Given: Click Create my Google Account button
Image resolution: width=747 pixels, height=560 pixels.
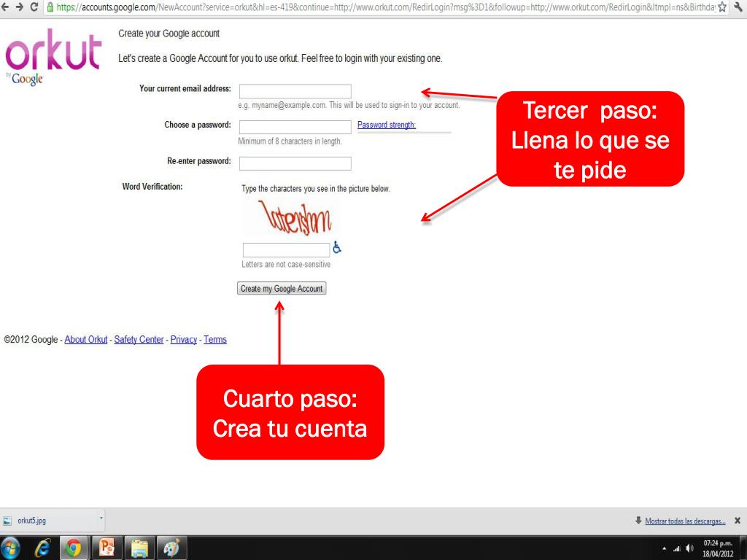Looking at the screenshot, I should pyautogui.click(x=282, y=289).
